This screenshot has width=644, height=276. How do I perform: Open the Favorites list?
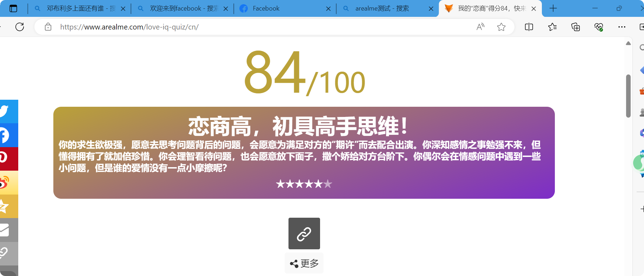click(552, 27)
